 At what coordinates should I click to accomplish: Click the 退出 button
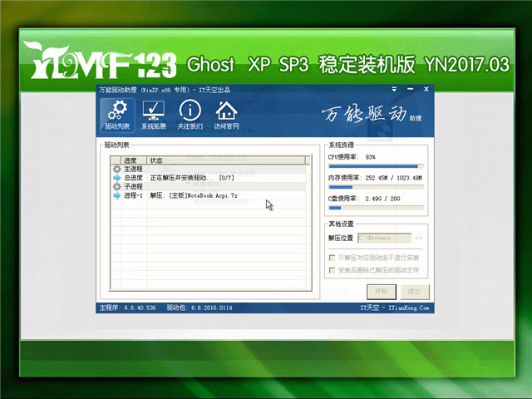pyautogui.click(x=414, y=292)
